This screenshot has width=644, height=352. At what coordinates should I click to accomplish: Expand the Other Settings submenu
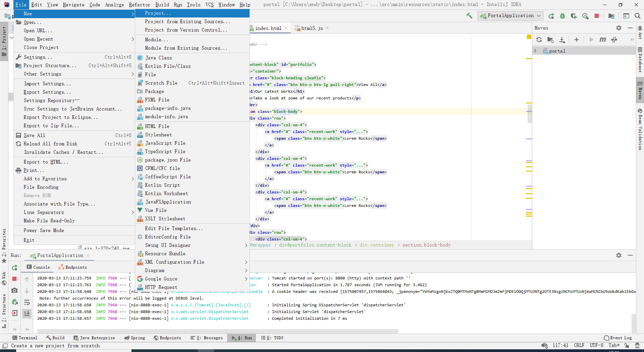pyautogui.click(x=74, y=74)
